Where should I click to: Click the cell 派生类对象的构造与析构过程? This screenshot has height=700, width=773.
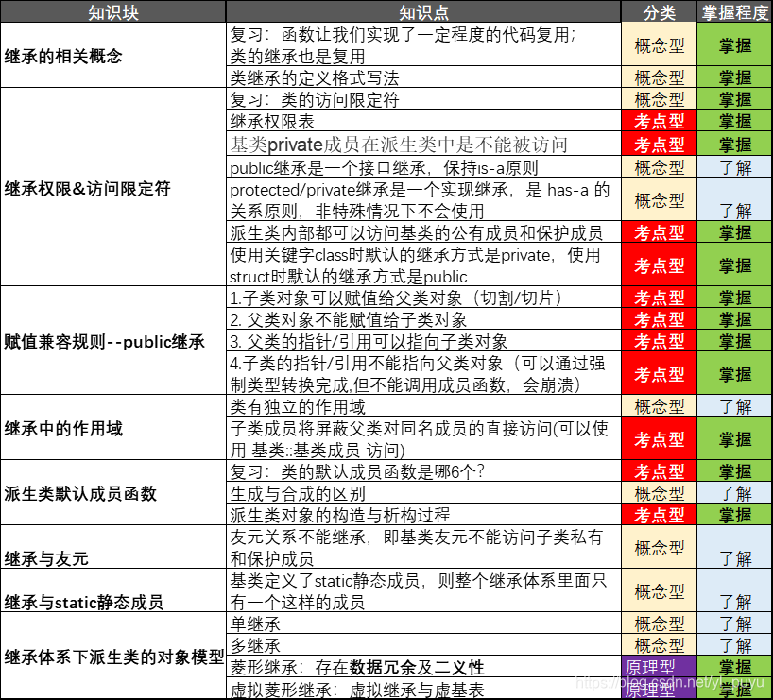[x=423, y=514]
